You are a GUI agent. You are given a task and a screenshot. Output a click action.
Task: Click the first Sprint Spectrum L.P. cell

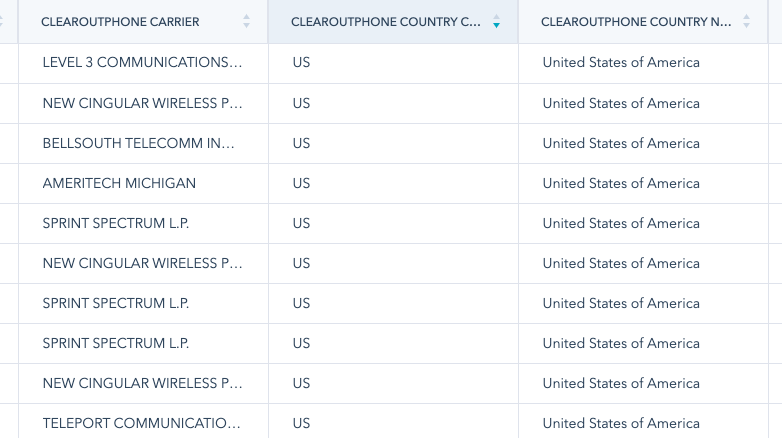115,223
